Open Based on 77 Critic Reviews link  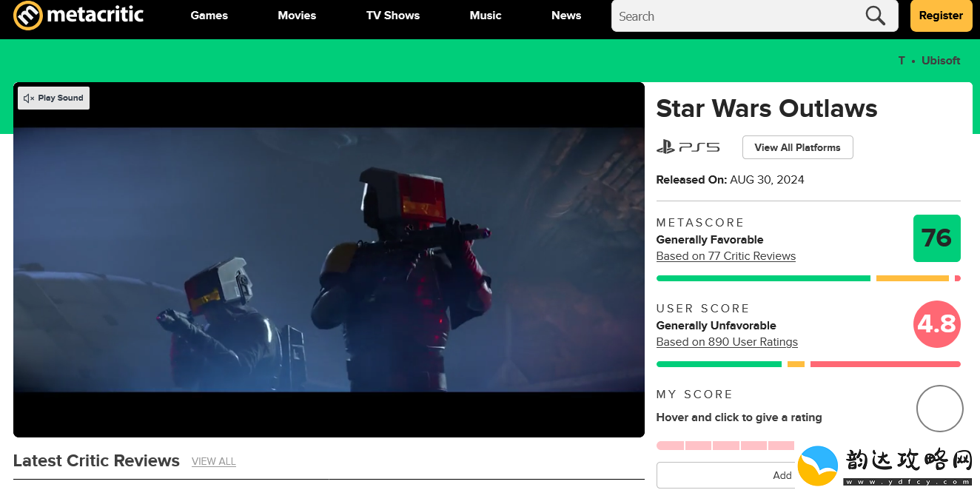coord(726,256)
